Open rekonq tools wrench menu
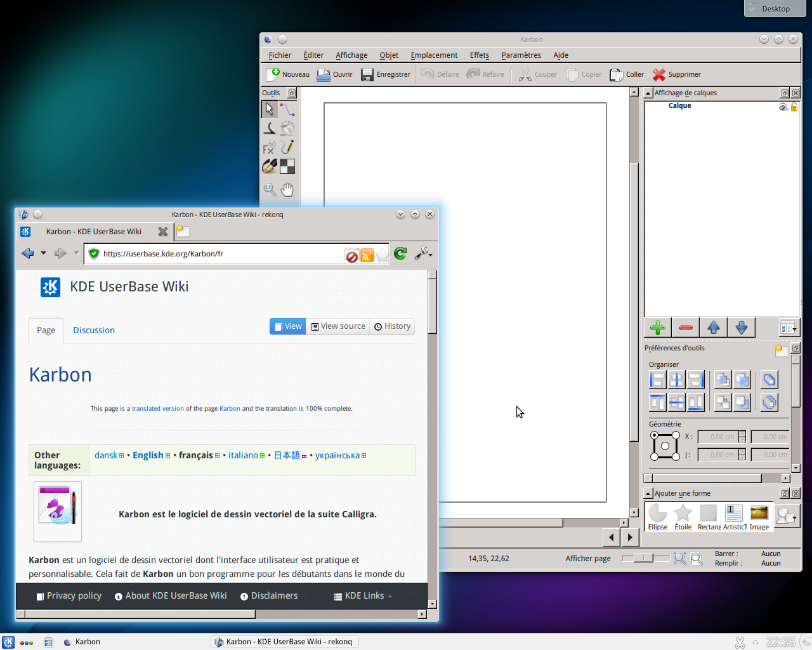Viewport: 812px width, 650px height. coord(423,254)
